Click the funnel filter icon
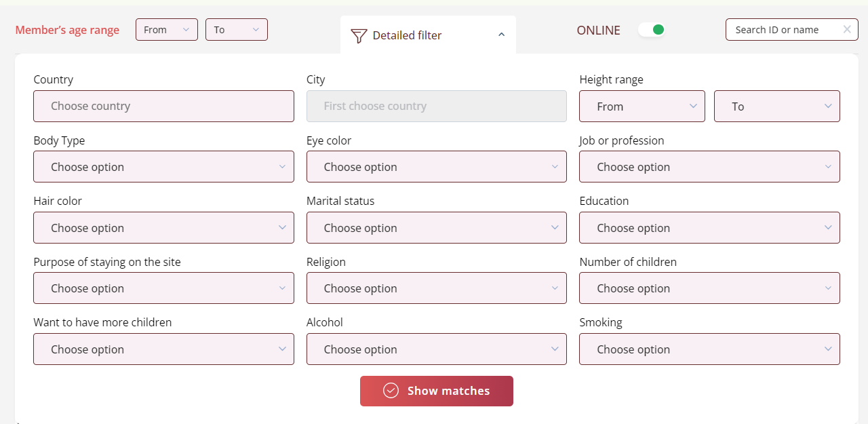The image size is (868, 424). tap(359, 36)
